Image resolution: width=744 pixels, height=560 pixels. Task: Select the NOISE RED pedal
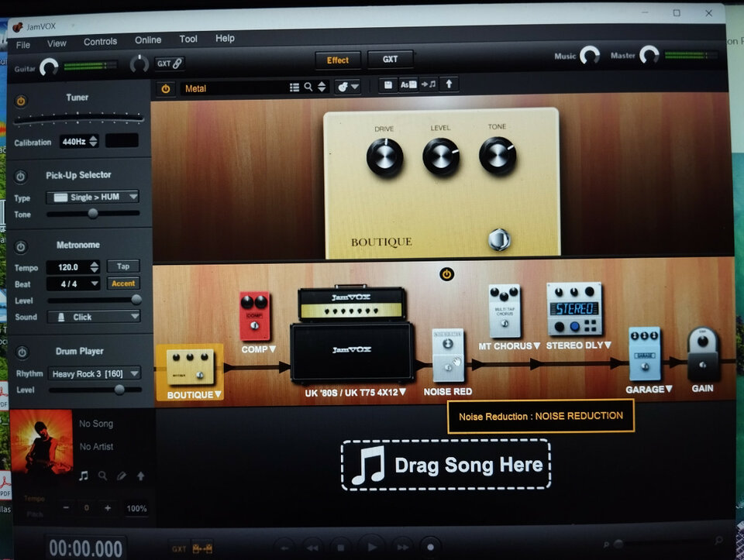click(x=448, y=356)
